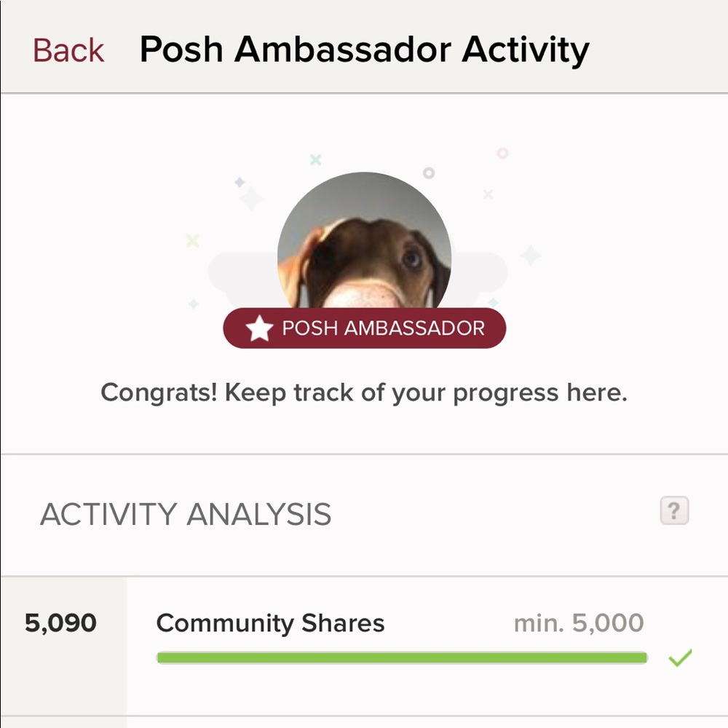Select the 5,090 shares count
Image resolution: width=728 pixels, height=728 pixels.
[x=62, y=623]
